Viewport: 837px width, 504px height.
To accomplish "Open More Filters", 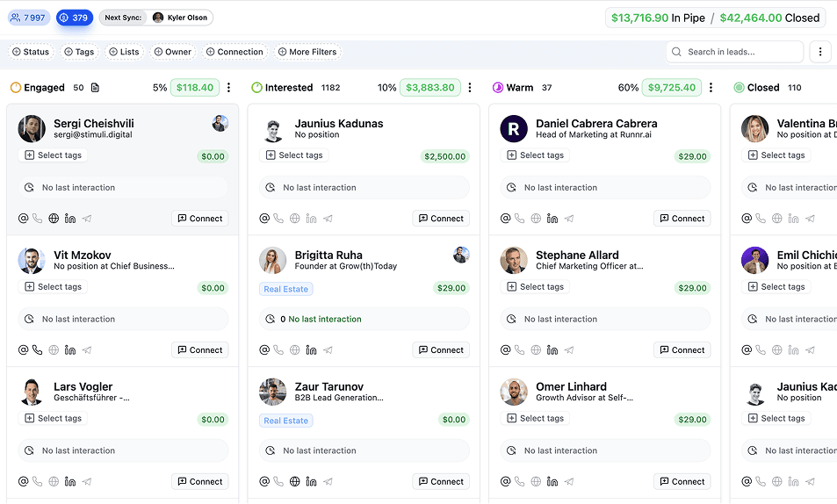I will pyautogui.click(x=307, y=52).
